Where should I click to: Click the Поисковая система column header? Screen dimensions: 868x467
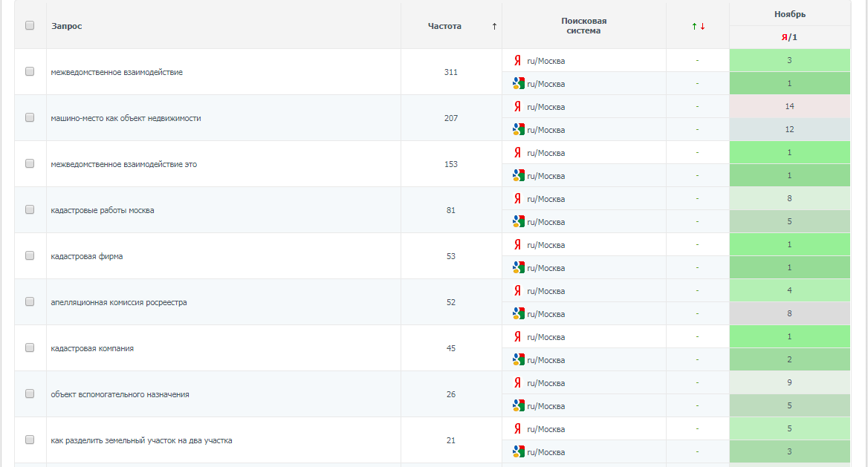pos(583,25)
